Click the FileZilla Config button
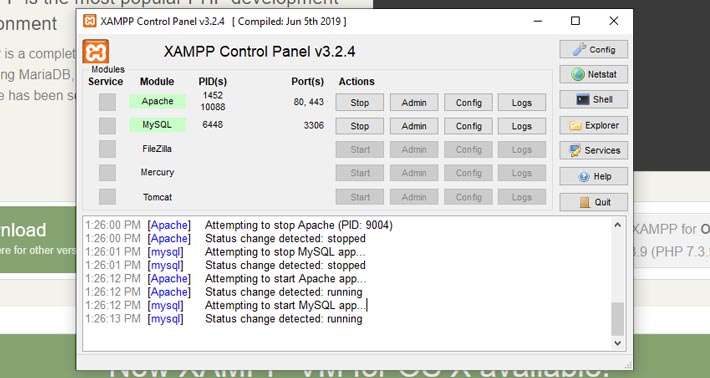 468,149
